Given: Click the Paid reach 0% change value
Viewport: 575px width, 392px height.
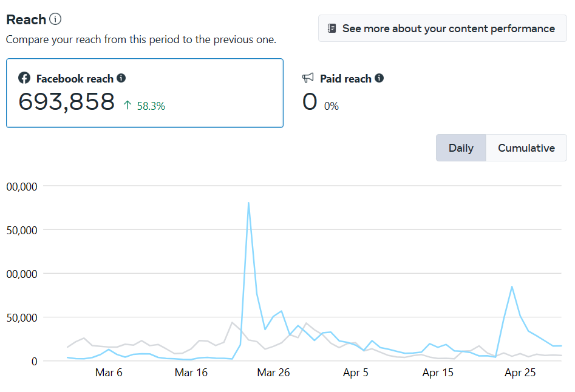Looking at the screenshot, I should [332, 106].
